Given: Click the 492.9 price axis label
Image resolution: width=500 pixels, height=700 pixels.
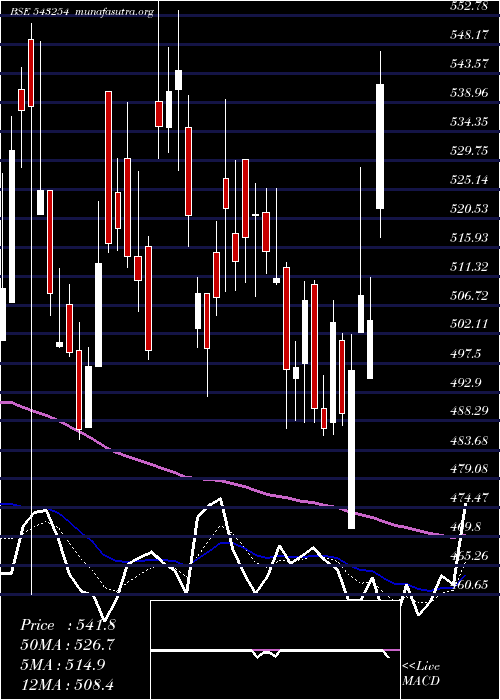Looking at the screenshot, I should (465, 383).
